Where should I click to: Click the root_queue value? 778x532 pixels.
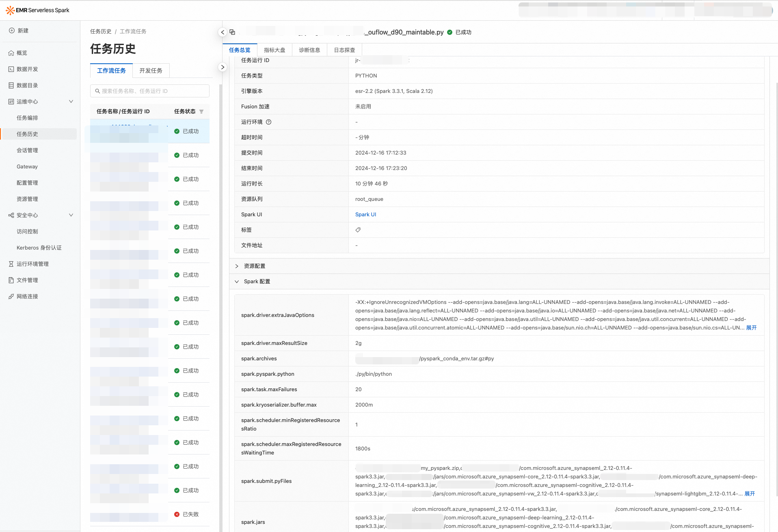pos(369,199)
